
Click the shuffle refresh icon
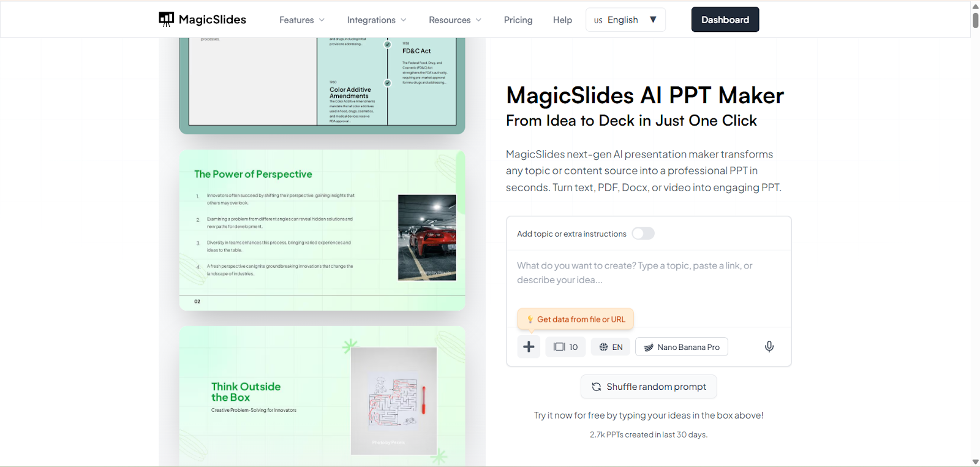[596, 387]
